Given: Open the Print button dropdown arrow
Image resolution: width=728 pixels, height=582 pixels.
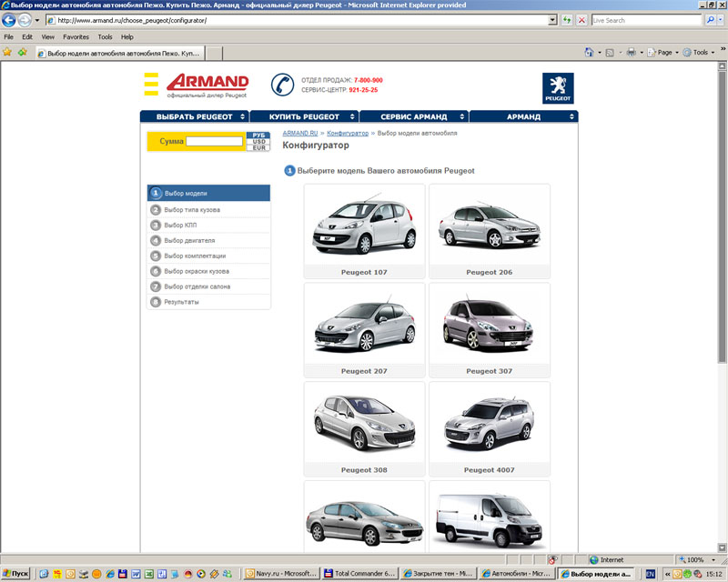Looking at the screenshot, I should pos(642,53).
